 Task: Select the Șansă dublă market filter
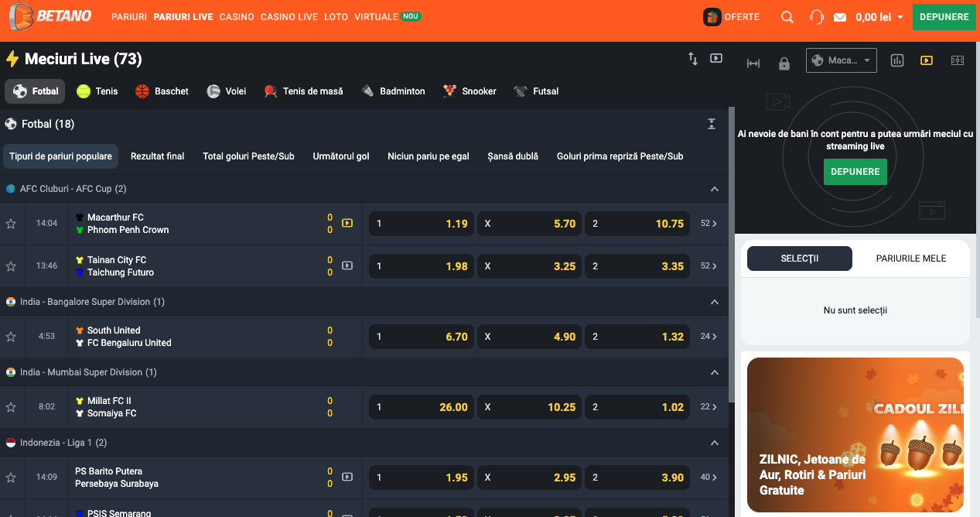click(513, 156)
